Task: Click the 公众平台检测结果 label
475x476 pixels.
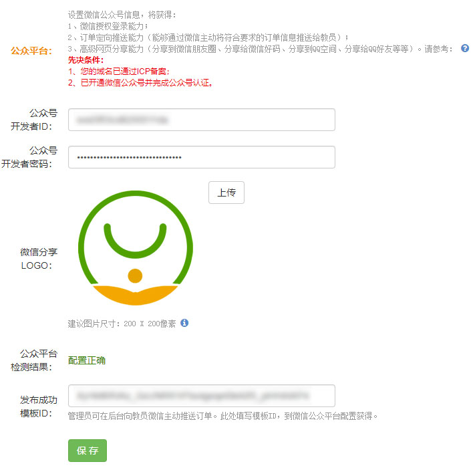Action: pos(33,360)
